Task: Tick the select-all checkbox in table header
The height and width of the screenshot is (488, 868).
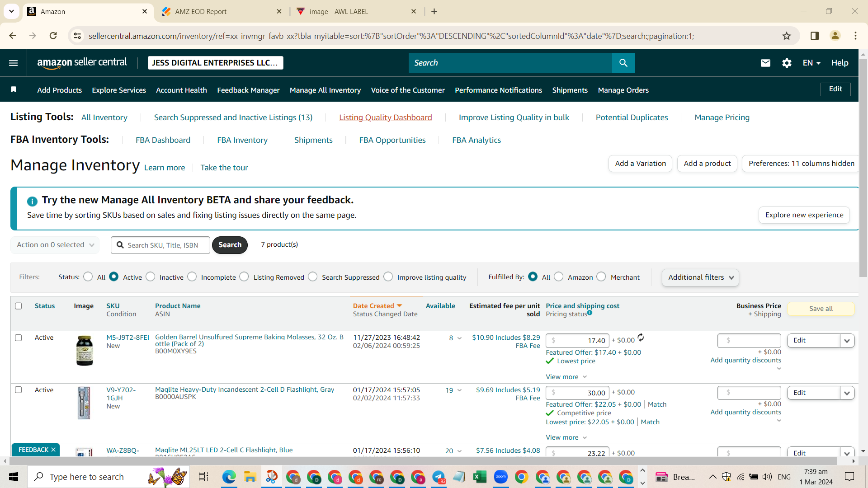Action: coord(19,306)
